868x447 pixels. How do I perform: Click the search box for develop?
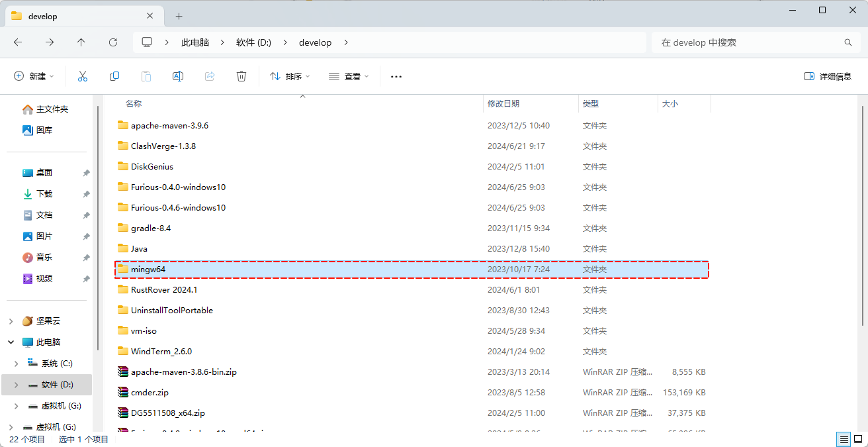point(748,42)
